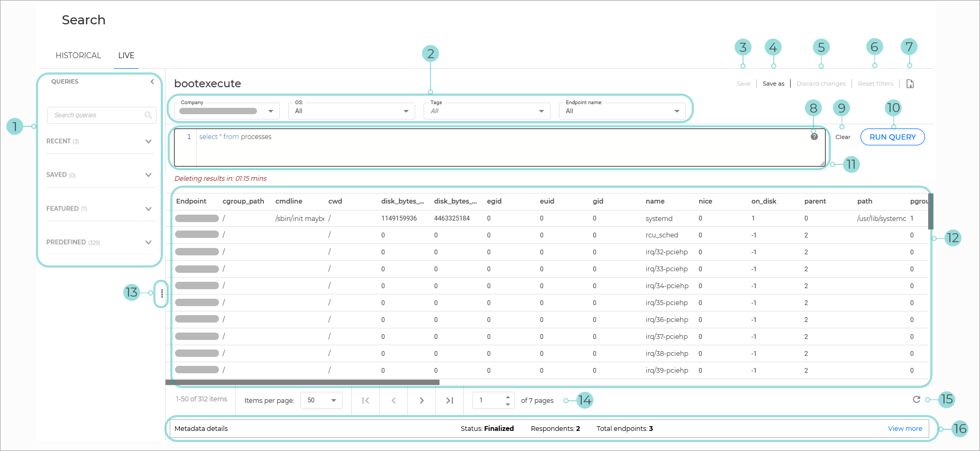This screenshot has height=451, width=980.
Task: Click Discard changes
Action: point(821,84)
